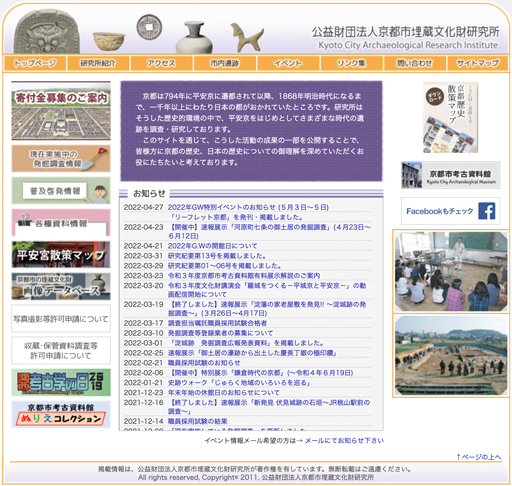The height and width of the screenshot is (486, 512).
Task: Open the 京都市考古資料館 banner
Action: tap(451, 175)
